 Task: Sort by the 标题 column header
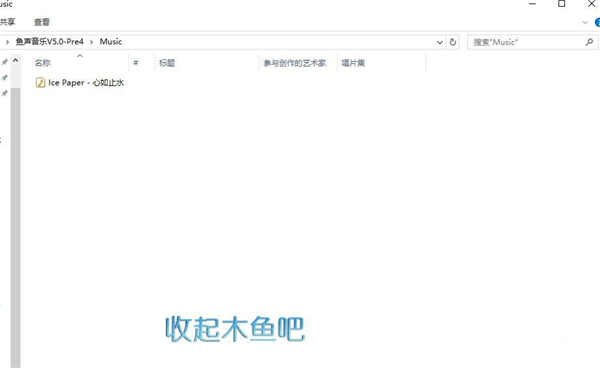tap(167, 63)
